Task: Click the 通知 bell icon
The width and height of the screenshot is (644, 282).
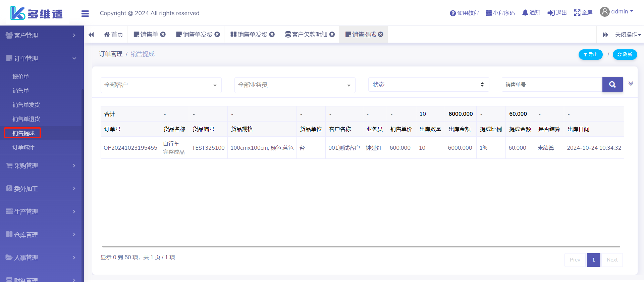Action: tap(525, 13)
